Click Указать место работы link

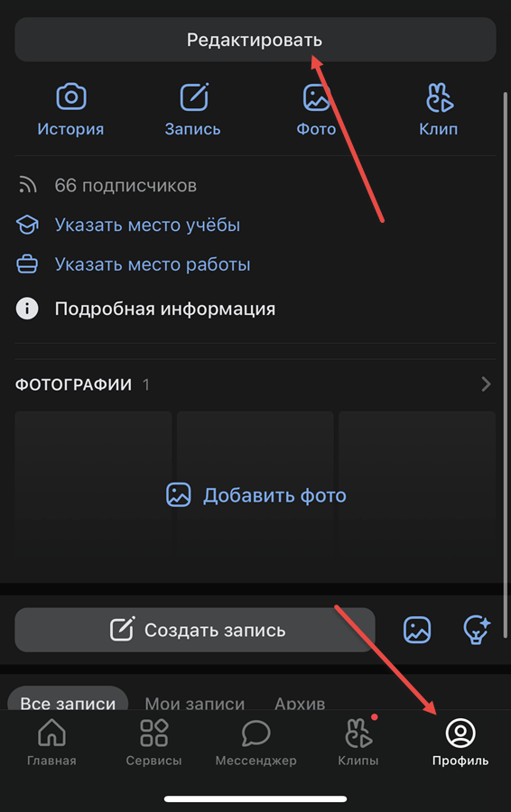coord(153,264)
